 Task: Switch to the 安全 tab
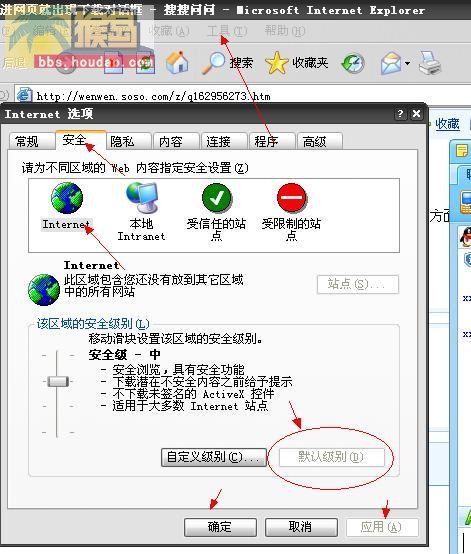point(81,140)
